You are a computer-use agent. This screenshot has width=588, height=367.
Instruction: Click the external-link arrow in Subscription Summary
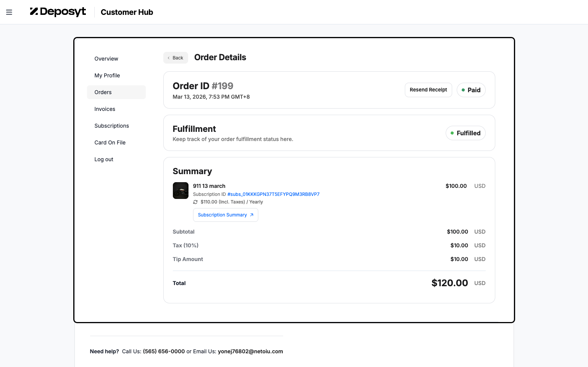251,215
